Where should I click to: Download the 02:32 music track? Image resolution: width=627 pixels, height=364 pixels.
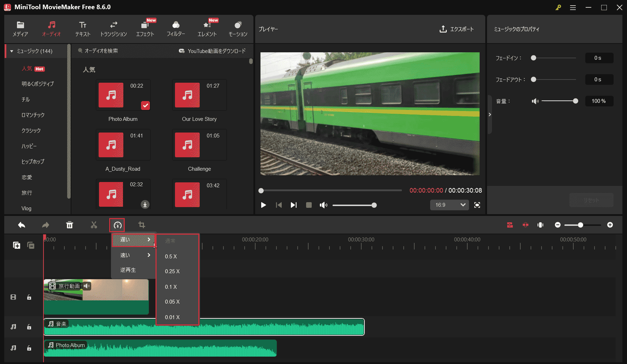pos(145,204)
